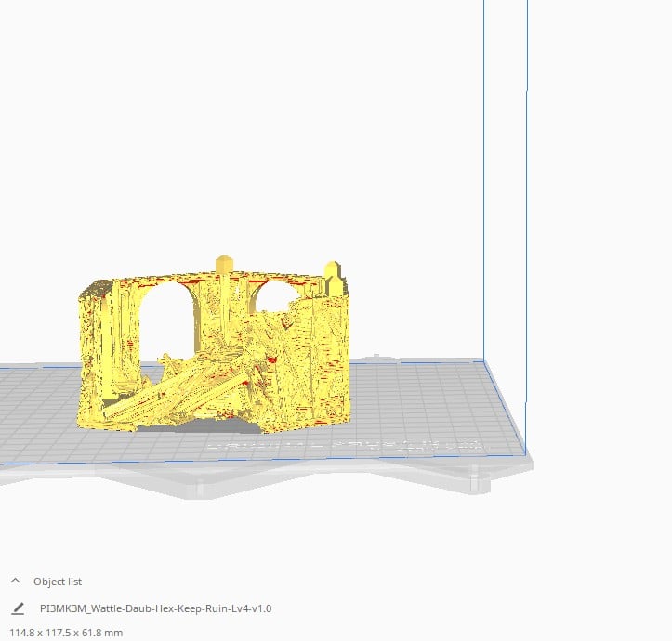Click the pencil edit name icon
672x641 pixels.
(18, 608)
